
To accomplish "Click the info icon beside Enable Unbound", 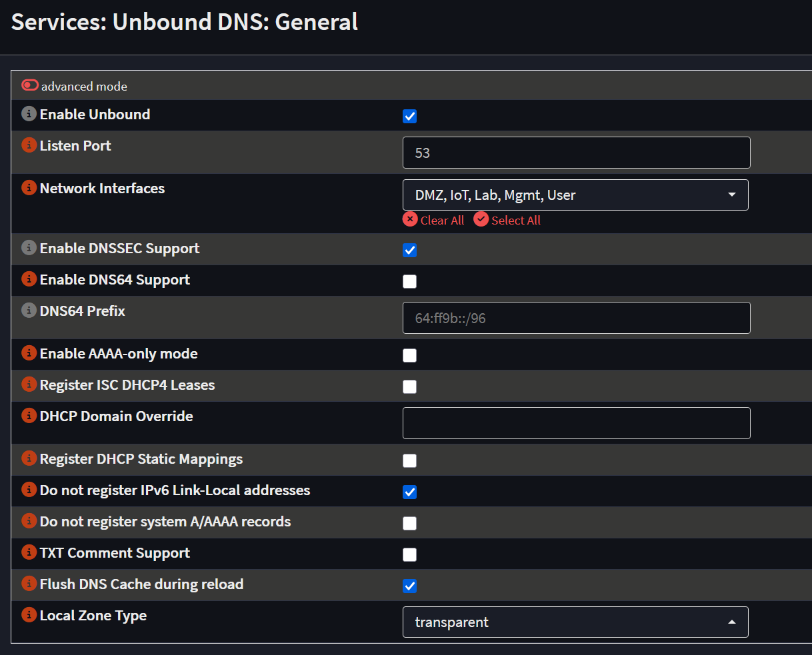I will 28,113.
